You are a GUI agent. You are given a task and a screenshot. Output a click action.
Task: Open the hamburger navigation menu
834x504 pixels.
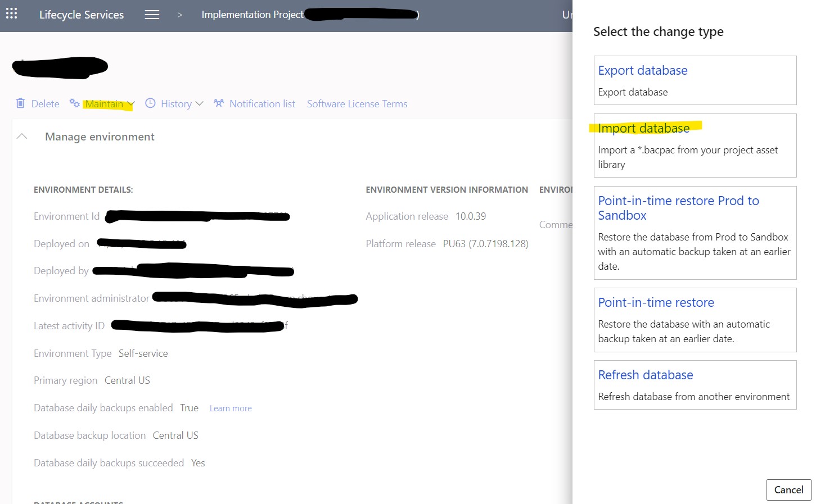[x=152, y=15]
